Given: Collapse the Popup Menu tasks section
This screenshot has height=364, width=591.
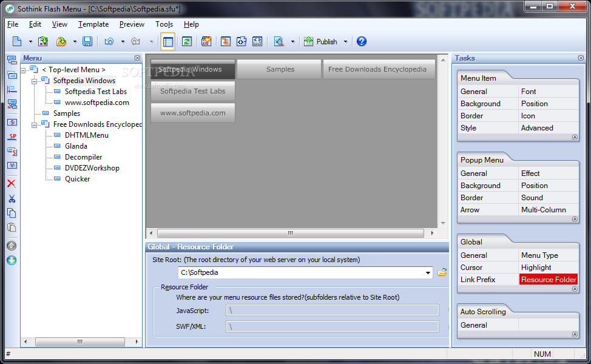Looking at the screenshot, I should [575, 219].
